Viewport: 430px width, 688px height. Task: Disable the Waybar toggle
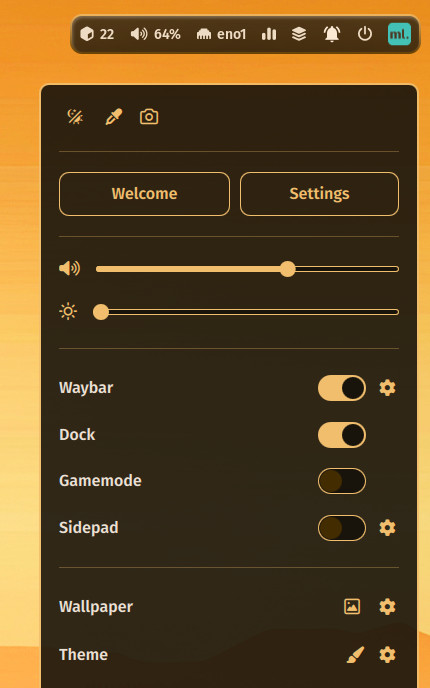click(342, 388)
